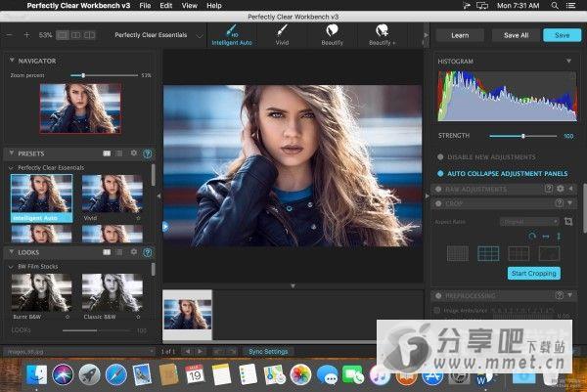Open the Aspect Ratio dropdown
This screenshot has height=392, width=587.
(x=529, y=222)
